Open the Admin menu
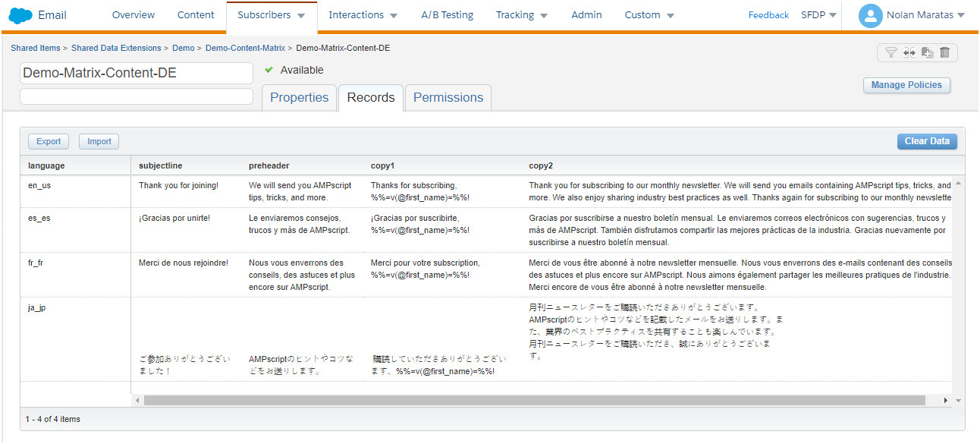The height and width of the screenshot is (444, 980). coord(586,14)
